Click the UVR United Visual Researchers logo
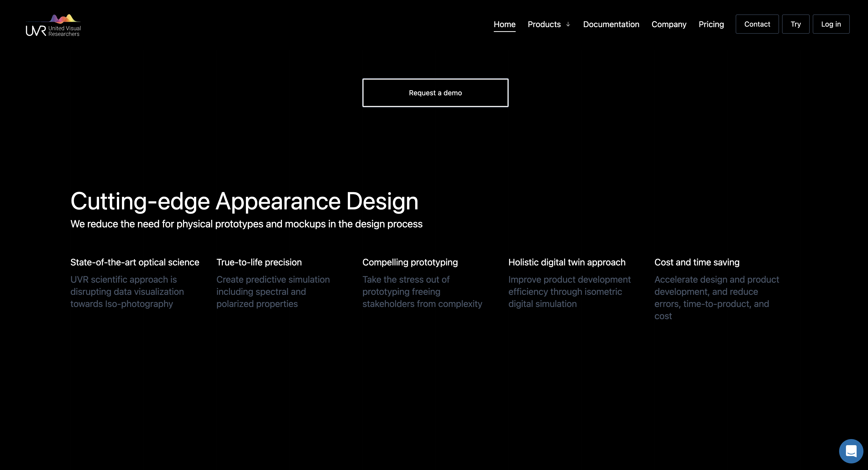Screen dimensions: 868x470 pos(53,25)
